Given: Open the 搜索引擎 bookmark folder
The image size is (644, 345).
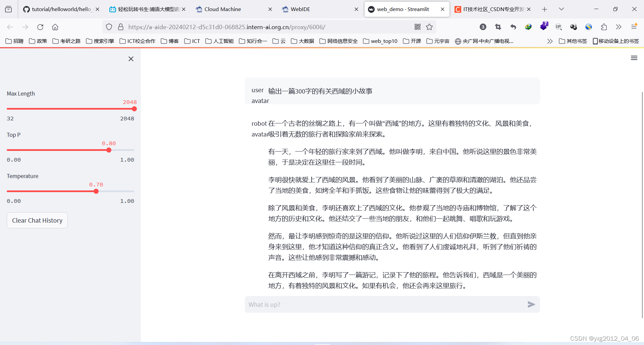Looking at the screenshot, I should (x=100, y=41).
